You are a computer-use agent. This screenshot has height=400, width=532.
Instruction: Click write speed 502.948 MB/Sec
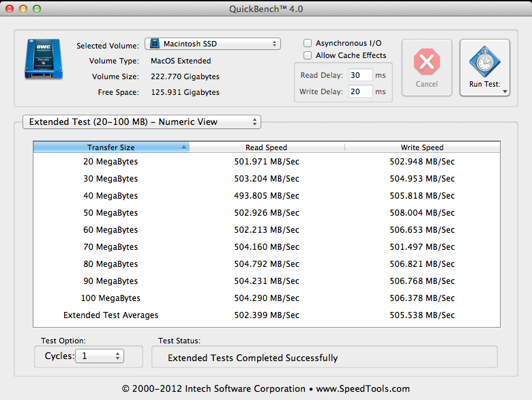pos(422,162)
